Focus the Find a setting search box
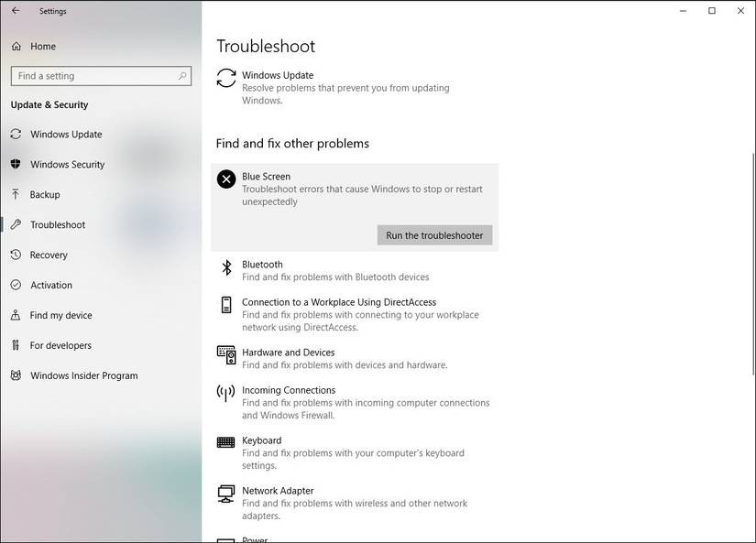 [101, 76]
